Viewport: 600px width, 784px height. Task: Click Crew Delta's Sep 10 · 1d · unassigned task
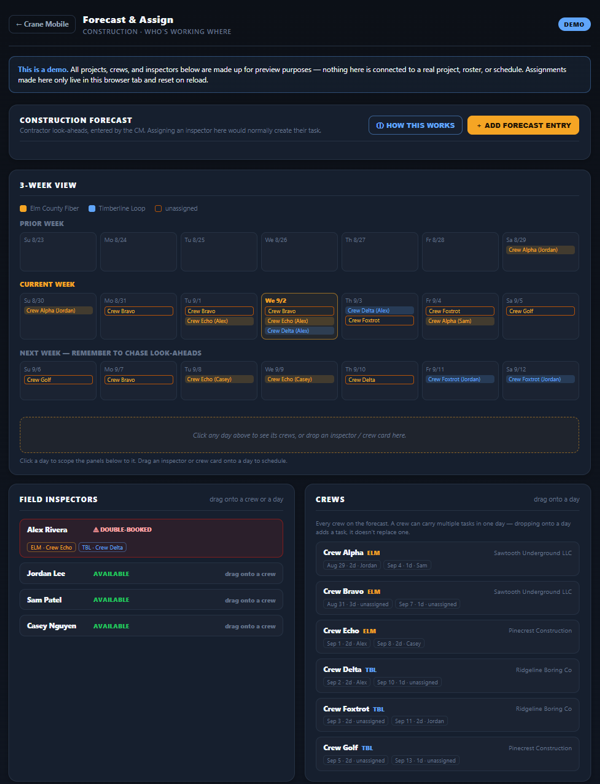(x=408, y=682)
